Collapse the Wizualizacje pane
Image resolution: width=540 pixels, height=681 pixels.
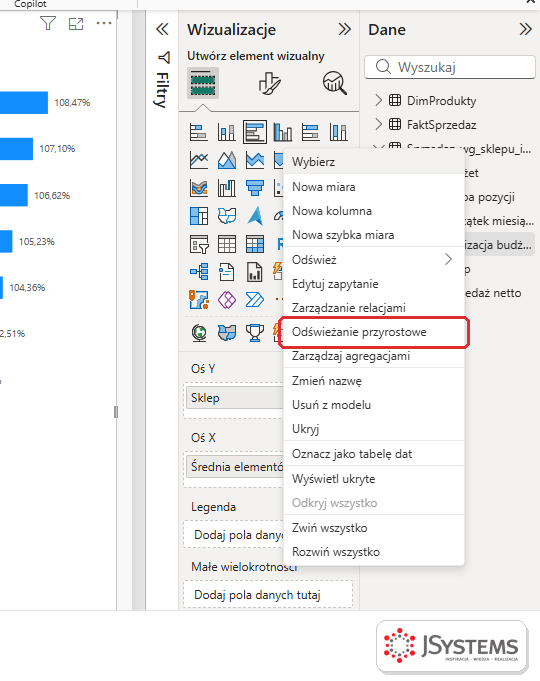coord(345,30)
